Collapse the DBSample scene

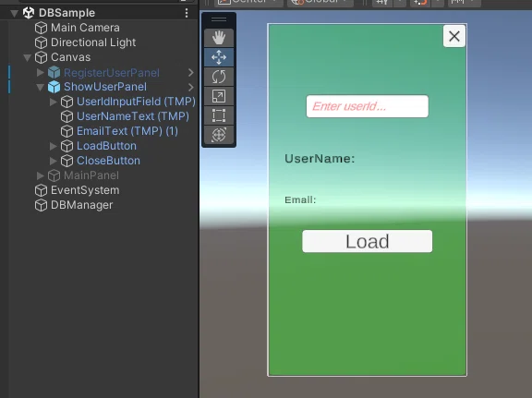pyautogui.click(x=14, y=13)
